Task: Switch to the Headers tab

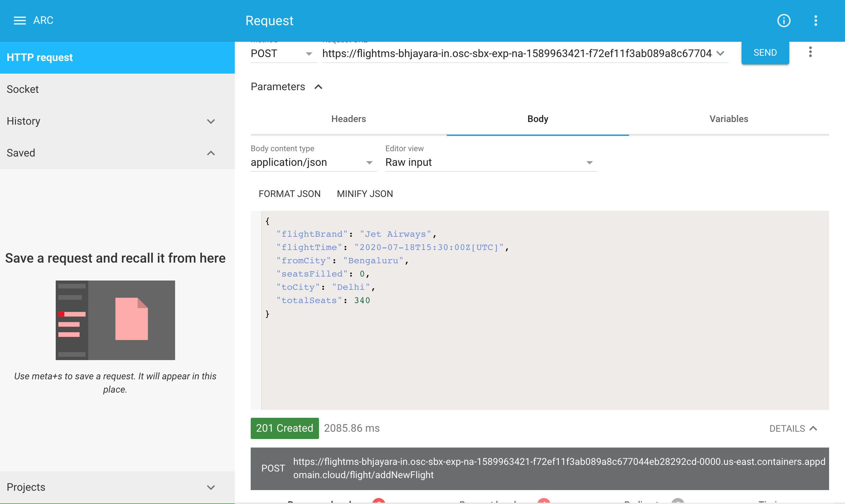Action: tap(349, 119)
